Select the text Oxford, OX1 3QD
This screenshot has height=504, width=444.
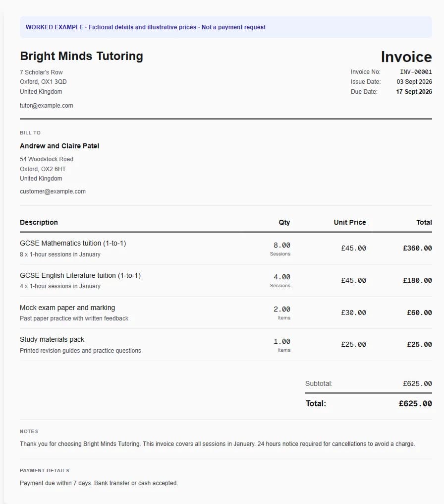pos(43,82)
